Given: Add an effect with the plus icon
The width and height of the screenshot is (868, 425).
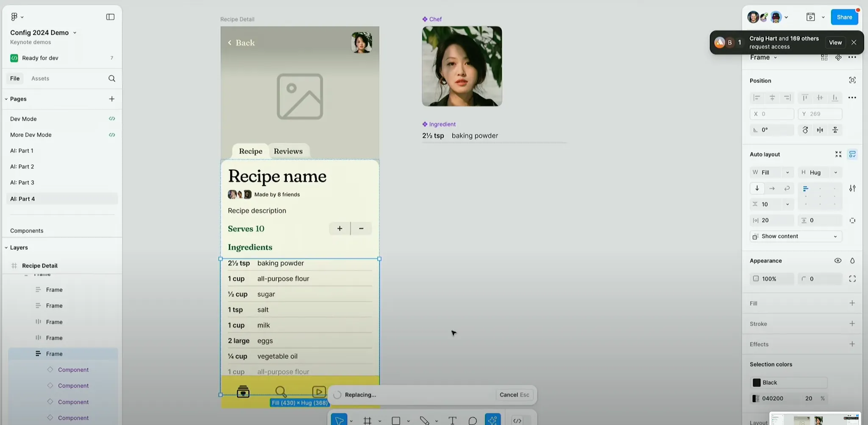Looking at the screenshot, I should (852, 344).
